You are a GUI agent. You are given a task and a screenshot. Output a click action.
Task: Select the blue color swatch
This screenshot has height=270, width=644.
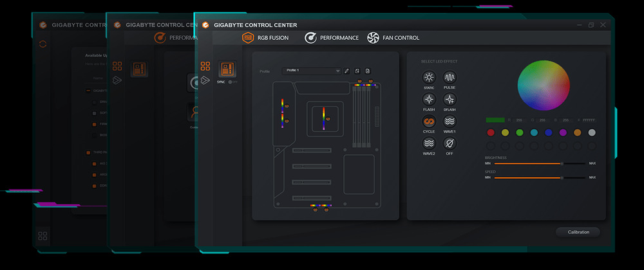click(548, 132)
